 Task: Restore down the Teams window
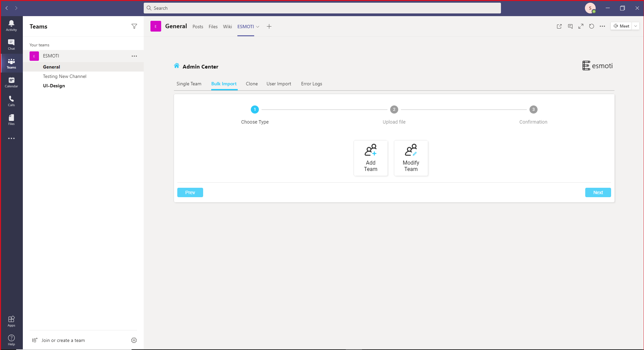623,8
